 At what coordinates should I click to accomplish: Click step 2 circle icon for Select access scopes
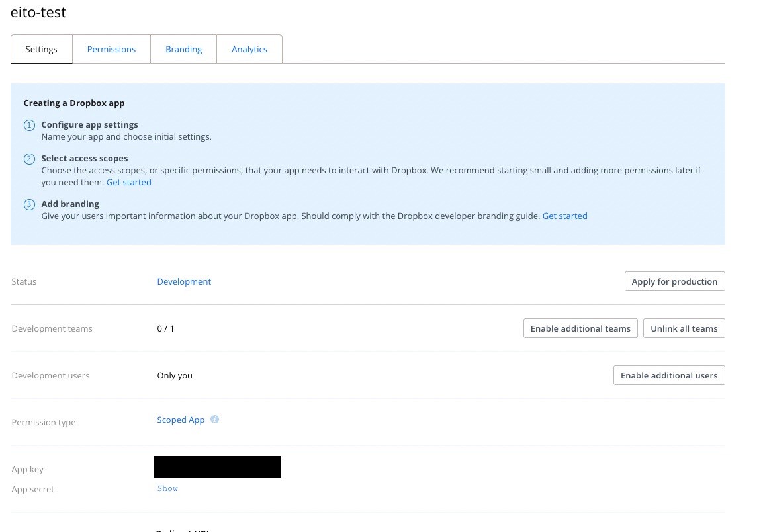tap(29, 159)
